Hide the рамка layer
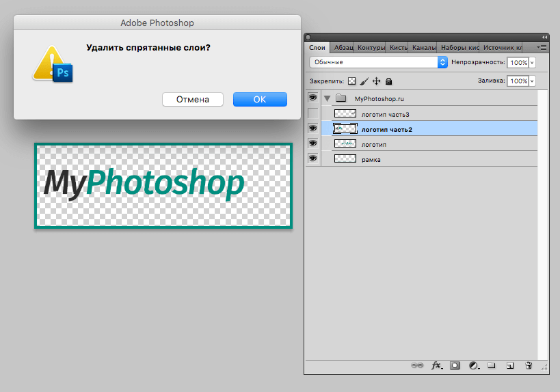Screen dimensions: 560x392 [313, 158]
